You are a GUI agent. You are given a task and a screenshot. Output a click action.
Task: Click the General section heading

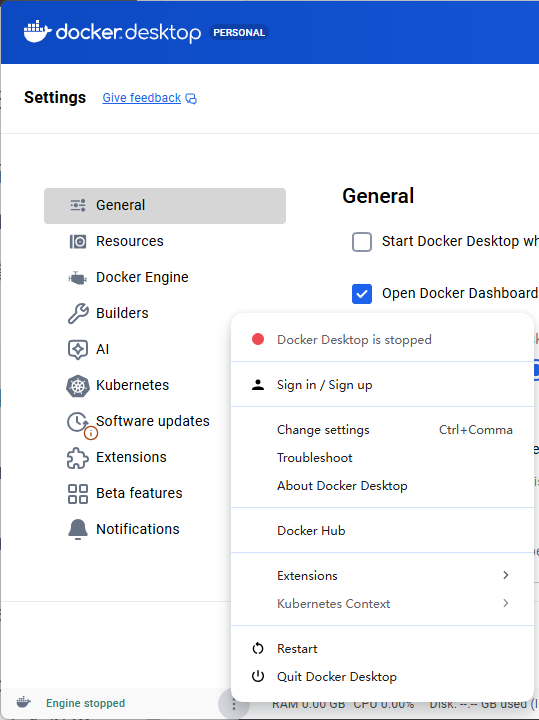pyautogui.click(x=378, y=196)
